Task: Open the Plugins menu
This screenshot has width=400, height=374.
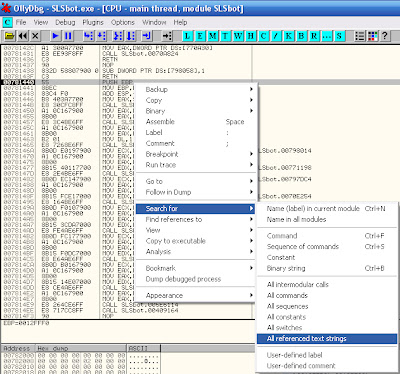Action: 93,22
